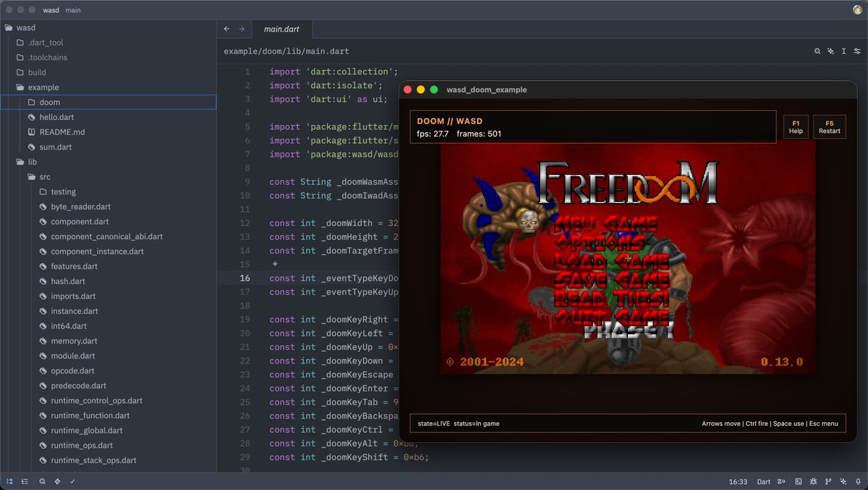
Task: Open notifications bell icon
Action: tap(859, 481)
